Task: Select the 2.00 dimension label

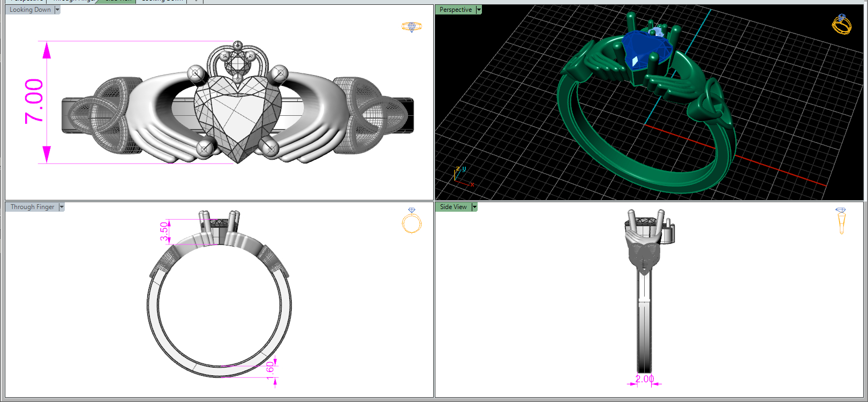Action: pos(645,378)
